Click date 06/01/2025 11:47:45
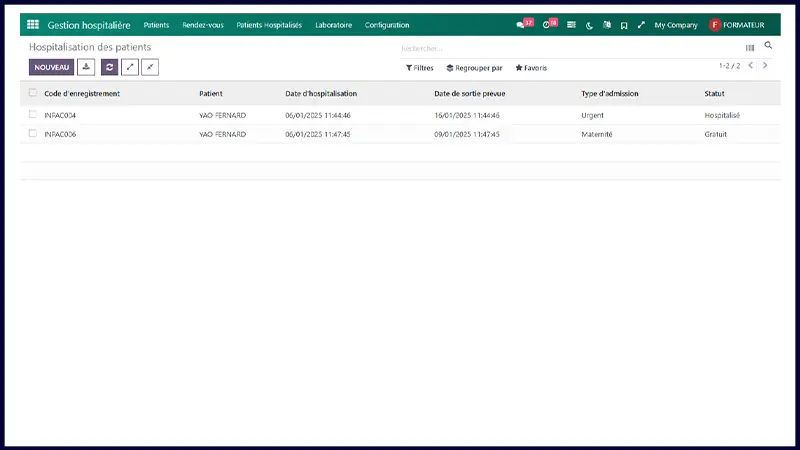The image size is (800, 450). coord(318,134)
